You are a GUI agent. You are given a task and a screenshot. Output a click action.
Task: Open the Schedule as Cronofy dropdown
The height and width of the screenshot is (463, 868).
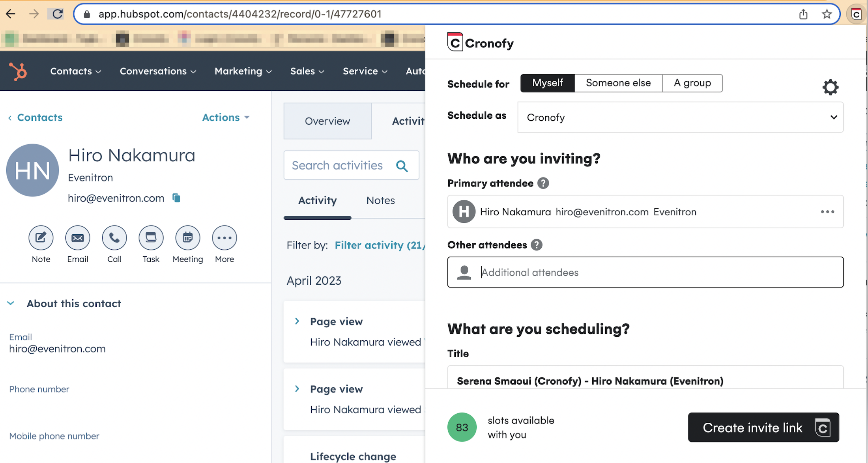681,118
